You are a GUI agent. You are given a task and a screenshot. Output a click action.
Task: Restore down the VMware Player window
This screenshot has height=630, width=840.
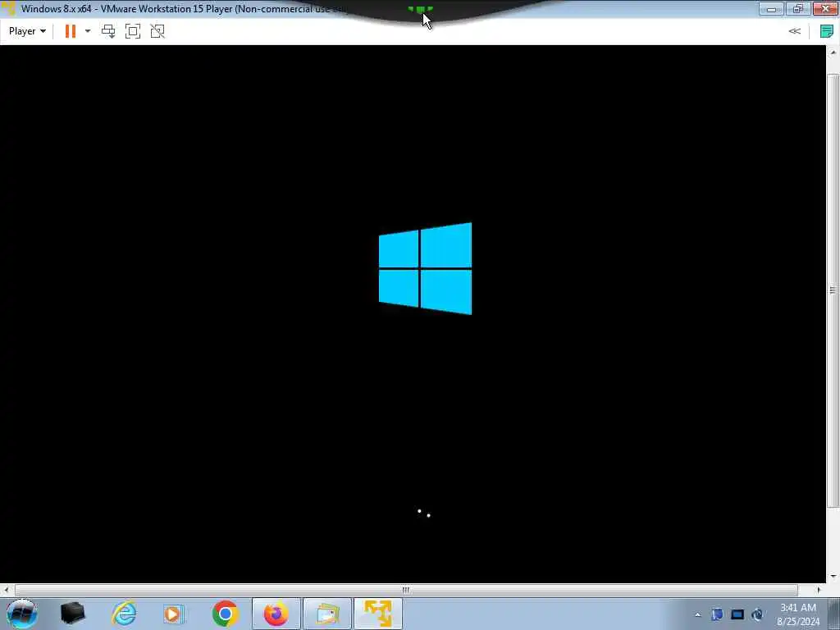(x=798, y=8)
